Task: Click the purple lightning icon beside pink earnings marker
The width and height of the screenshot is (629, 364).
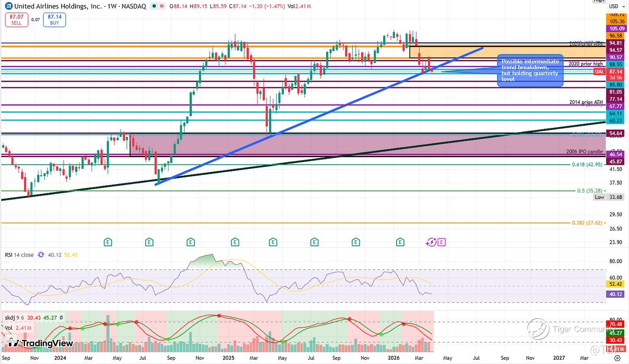Action: coord(432,242)
